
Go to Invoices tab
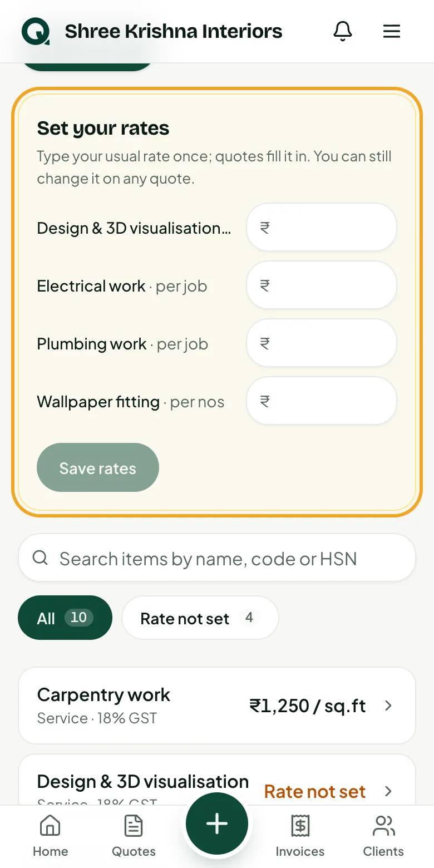tap(300, 836)
